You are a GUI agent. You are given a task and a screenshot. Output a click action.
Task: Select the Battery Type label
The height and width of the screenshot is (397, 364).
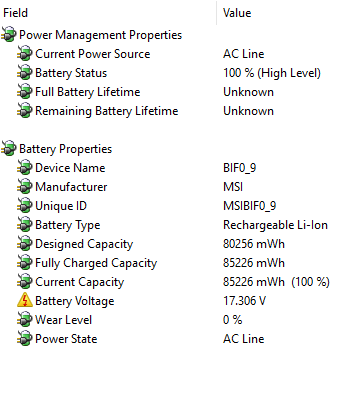(68, 225)
